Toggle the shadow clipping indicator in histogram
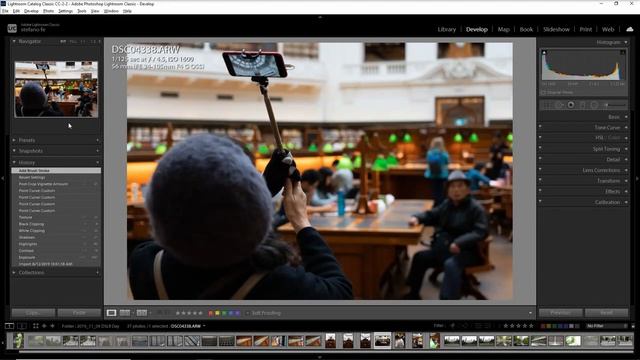Screen dimensions: 640x360 [544, 53]
